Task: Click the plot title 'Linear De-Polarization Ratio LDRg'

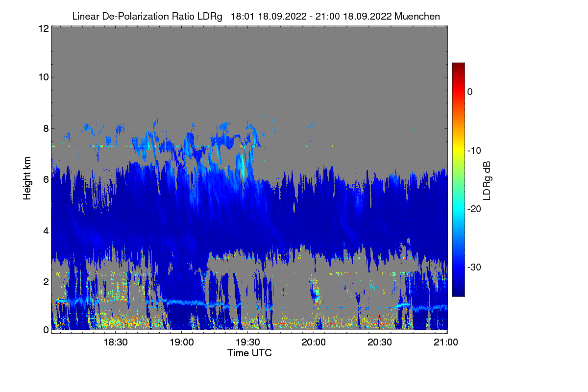Action: [x=147, y=16]
